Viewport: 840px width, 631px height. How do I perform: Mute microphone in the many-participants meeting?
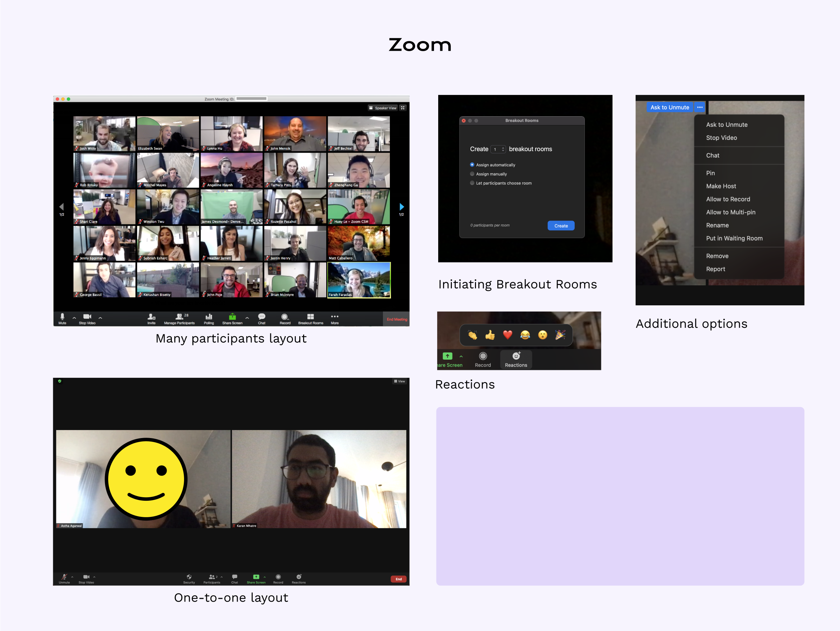tap(62, 319)
